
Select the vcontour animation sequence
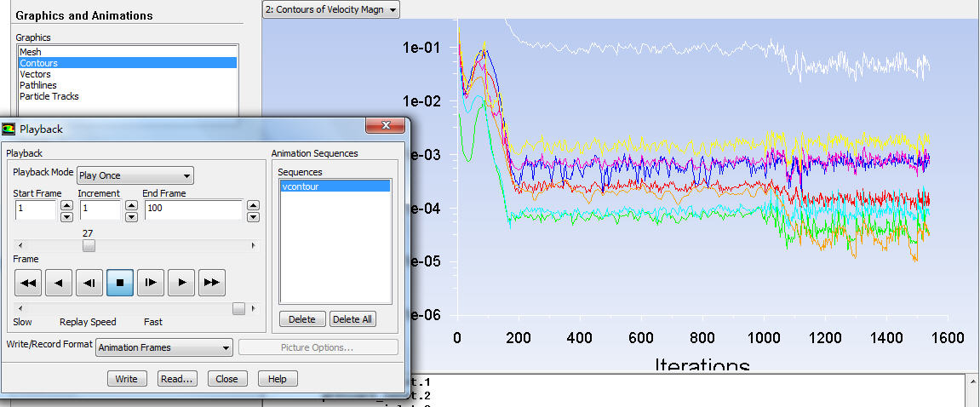334,186
